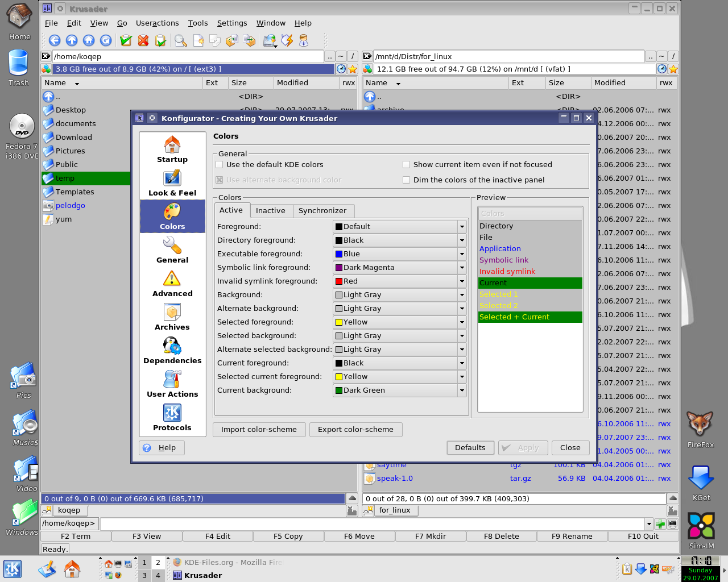
Task: Open the User Actions configuration page
Action: click(172, 384)
